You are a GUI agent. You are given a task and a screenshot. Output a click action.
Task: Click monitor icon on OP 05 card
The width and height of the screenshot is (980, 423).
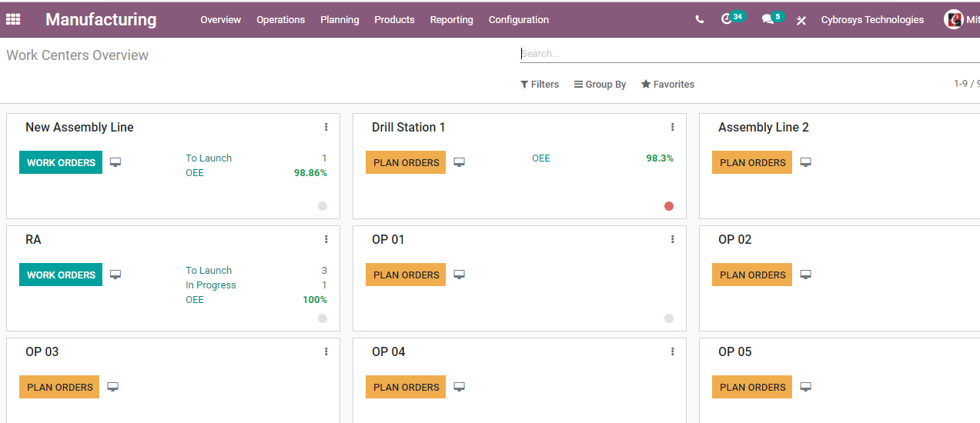click(x=805, y=387)
